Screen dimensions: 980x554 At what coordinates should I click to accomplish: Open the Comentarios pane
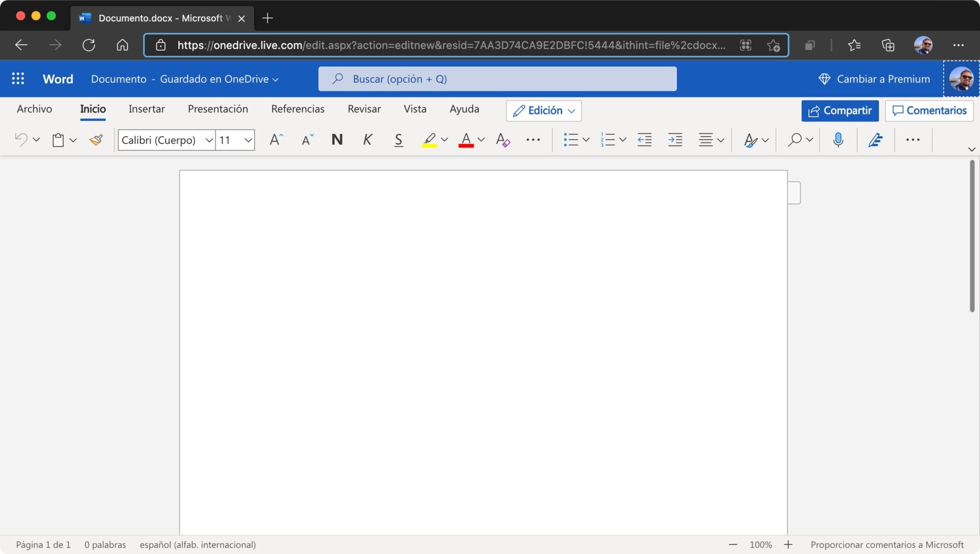(929, 111)
